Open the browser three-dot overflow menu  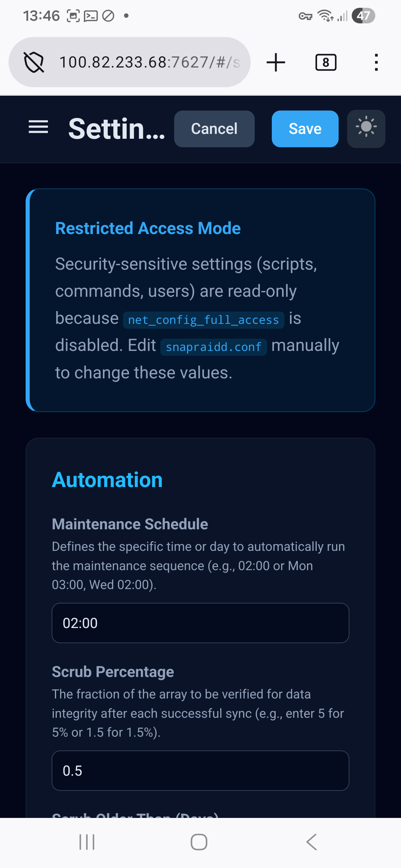coord(376,62)
